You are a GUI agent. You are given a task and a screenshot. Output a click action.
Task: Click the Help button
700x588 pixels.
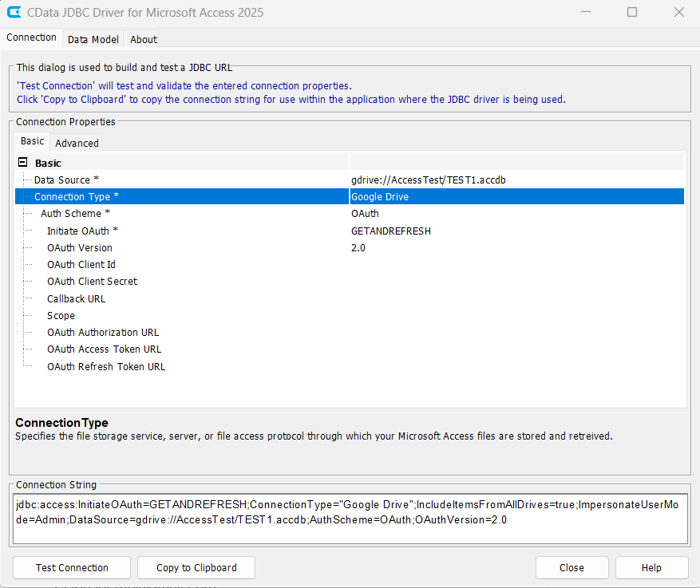click(x=651, y=567)
